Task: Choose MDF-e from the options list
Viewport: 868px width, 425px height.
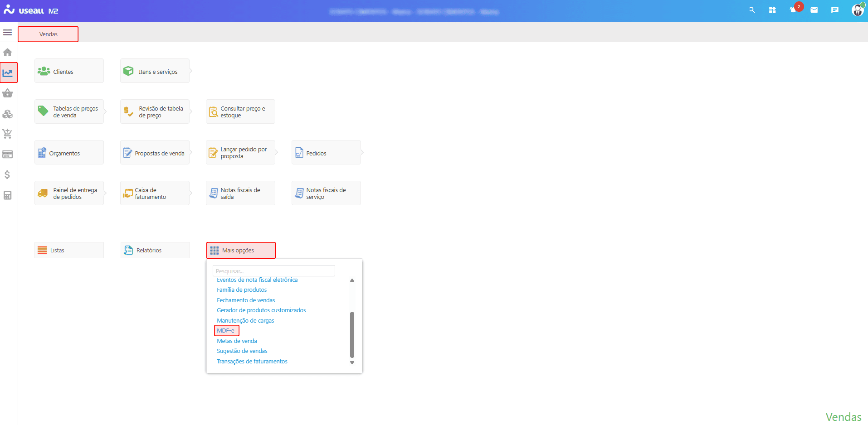Action: click(226, 331)
